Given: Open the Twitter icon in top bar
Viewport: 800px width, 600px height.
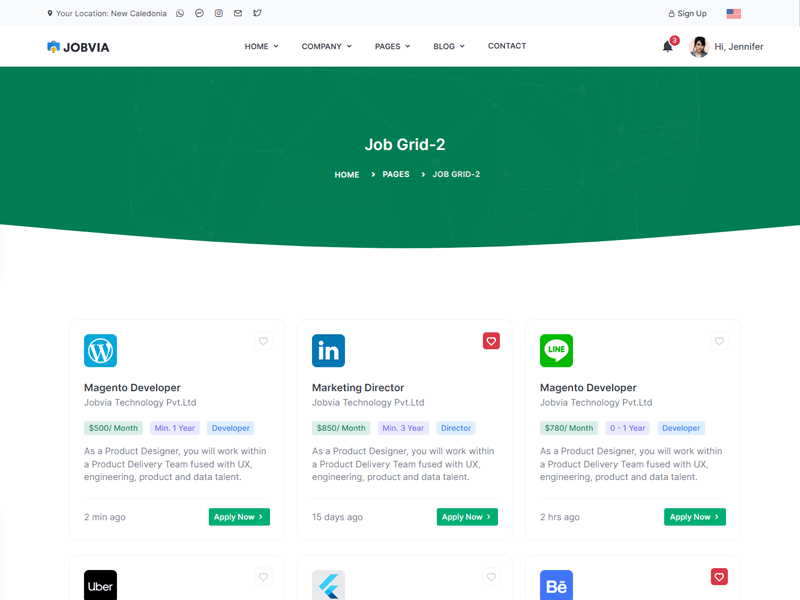Looking at the screenshot, I should tap(257, 13).
